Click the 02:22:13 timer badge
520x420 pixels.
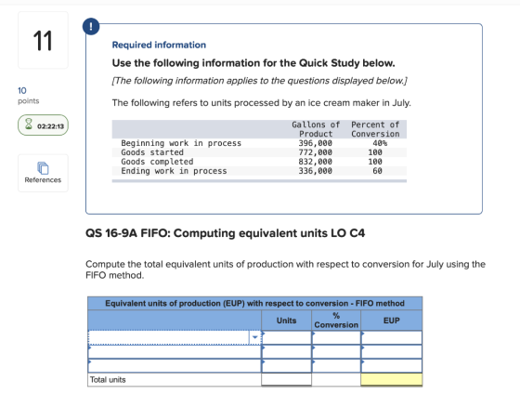pos(43,125)
